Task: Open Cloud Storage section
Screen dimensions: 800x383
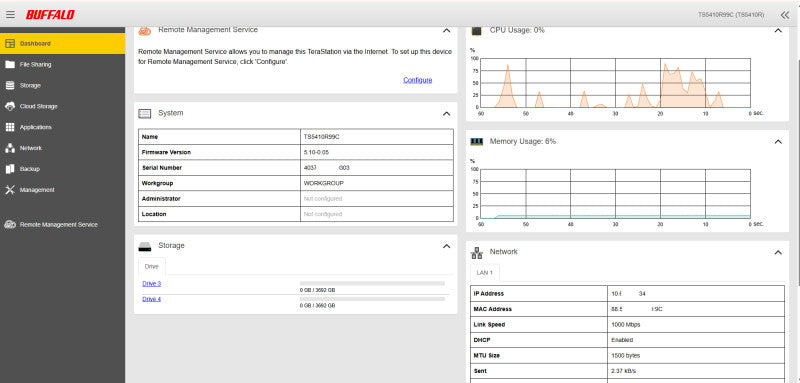Action: pos(62,106)
